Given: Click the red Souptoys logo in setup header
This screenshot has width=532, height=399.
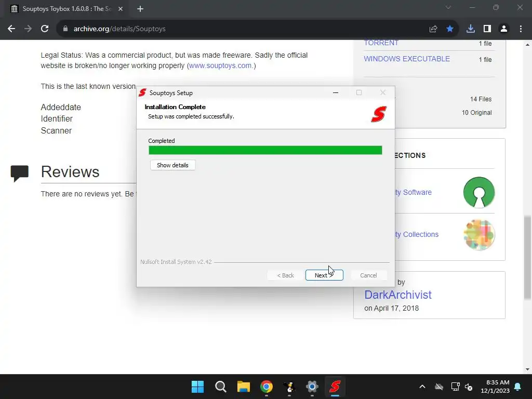Looking at the screenshot, I should [x=379, y=114].
